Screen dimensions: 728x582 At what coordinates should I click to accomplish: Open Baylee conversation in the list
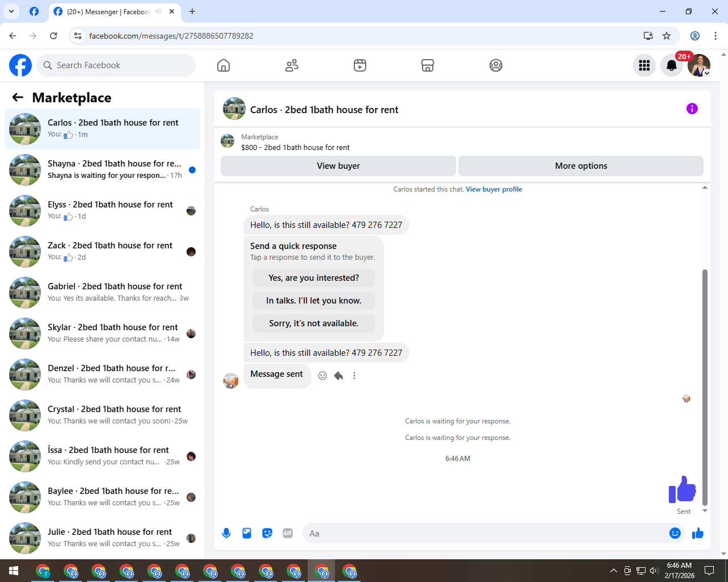coord(102,497)
